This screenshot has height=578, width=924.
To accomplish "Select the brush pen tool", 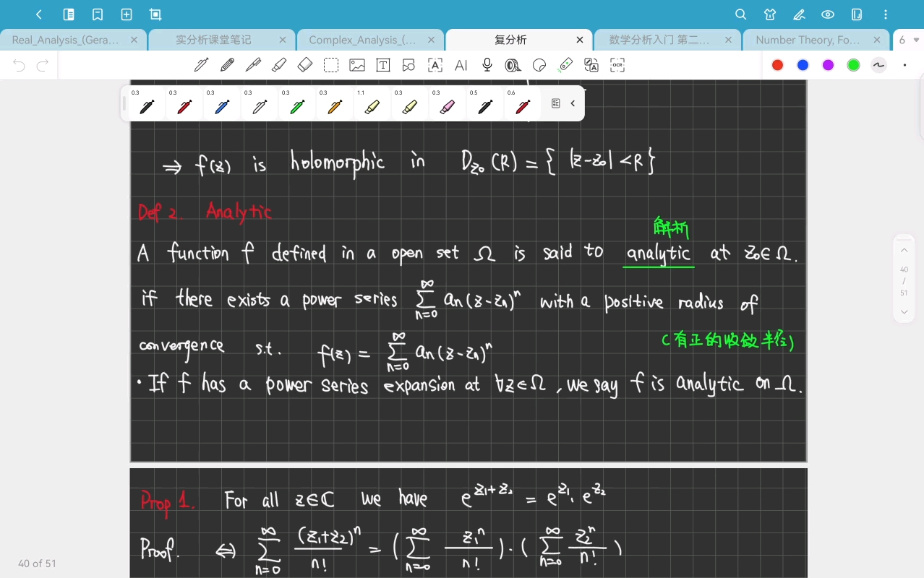I will coord(253,65).
